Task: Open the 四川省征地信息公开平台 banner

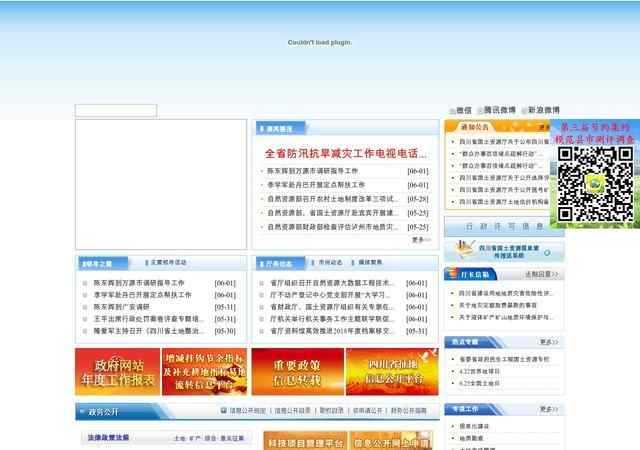Action: tap(392, 372)
